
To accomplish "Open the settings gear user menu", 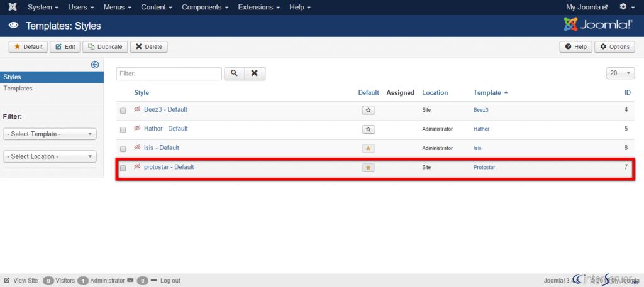I will pos(627,8).
